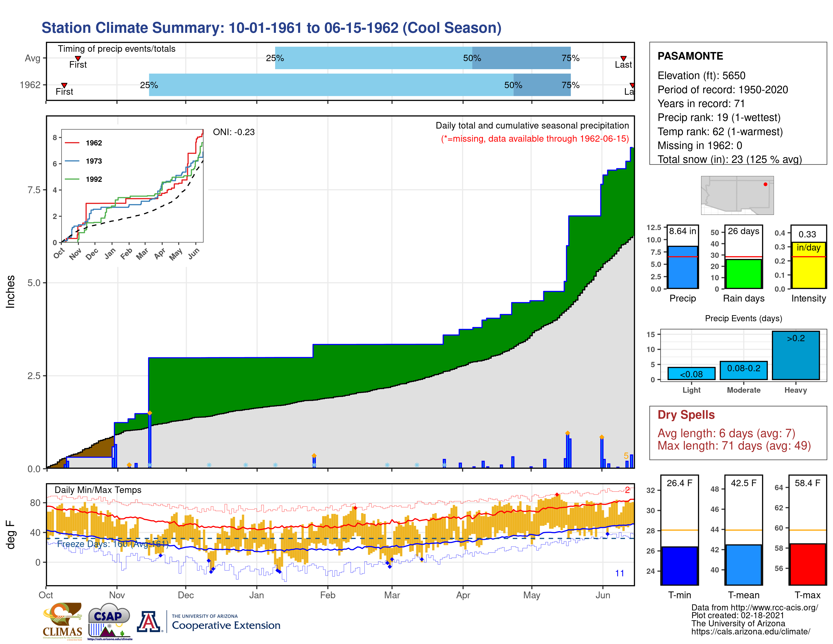Click the red First marker in Avg row

click(x=78, y=58)
